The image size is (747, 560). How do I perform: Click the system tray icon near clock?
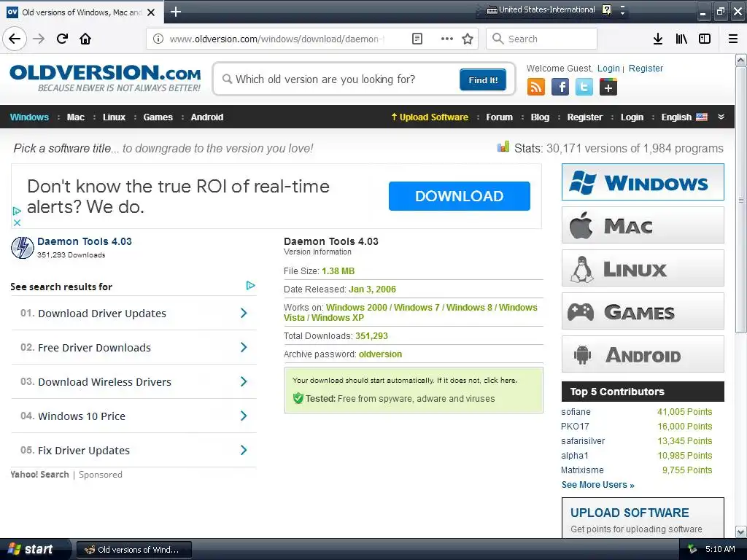pyautogui.click(x=692, y=549)
